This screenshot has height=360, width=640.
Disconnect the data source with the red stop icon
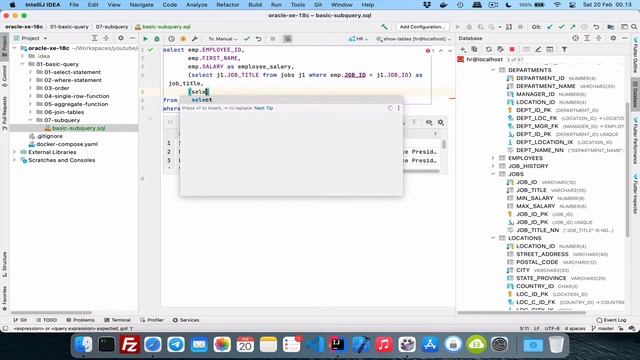(x=512, y=49)
